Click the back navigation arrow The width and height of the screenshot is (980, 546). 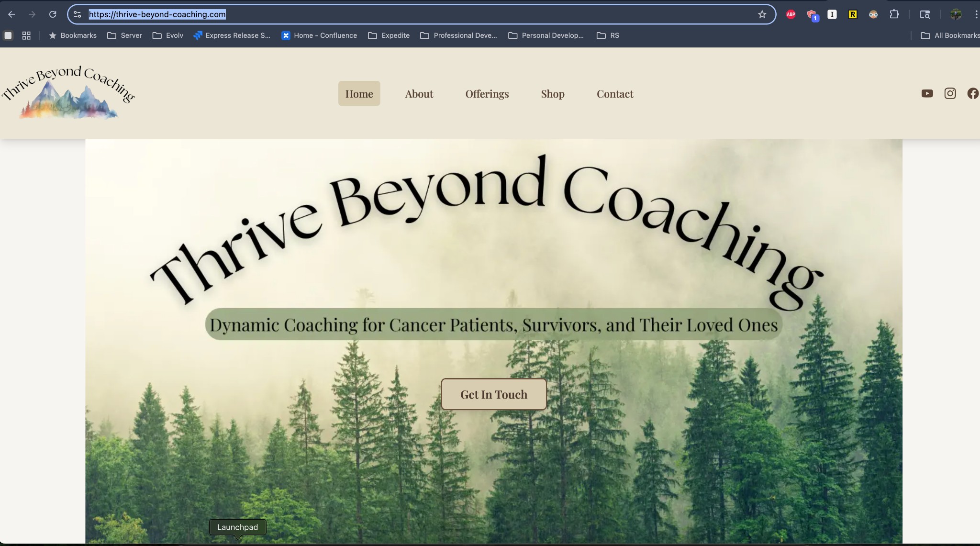click(x=11, y=14)
